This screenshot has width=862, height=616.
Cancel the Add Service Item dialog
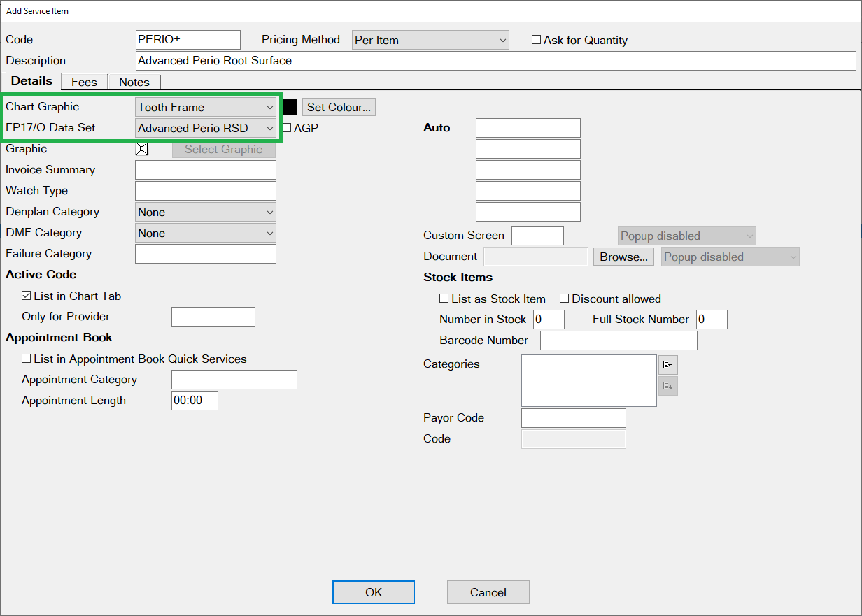(x=488, y=592)
